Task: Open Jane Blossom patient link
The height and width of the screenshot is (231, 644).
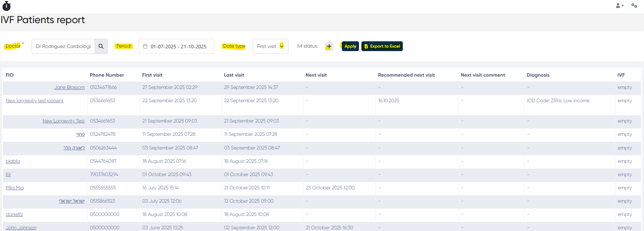Action: pos(69,87)
